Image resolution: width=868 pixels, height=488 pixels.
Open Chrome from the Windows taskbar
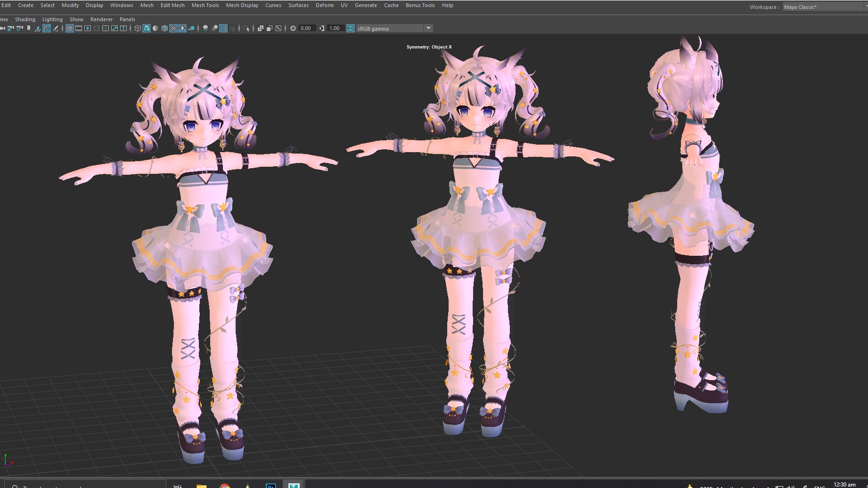point(225,485)
